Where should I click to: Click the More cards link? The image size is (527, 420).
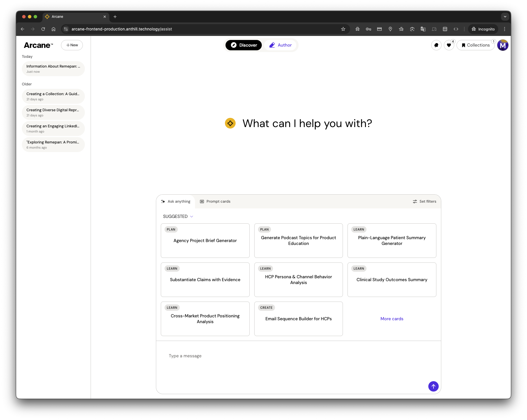[x=392, y=319]
